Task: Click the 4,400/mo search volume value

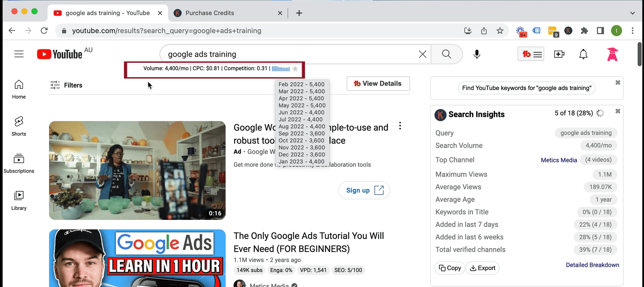Action: click(x=599, y=145)
